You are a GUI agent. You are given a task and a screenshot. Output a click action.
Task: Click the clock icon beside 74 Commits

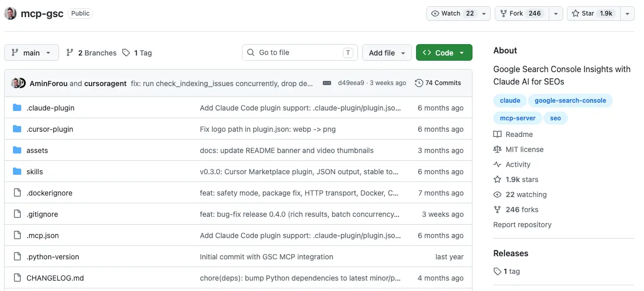(x=419, y=83)
